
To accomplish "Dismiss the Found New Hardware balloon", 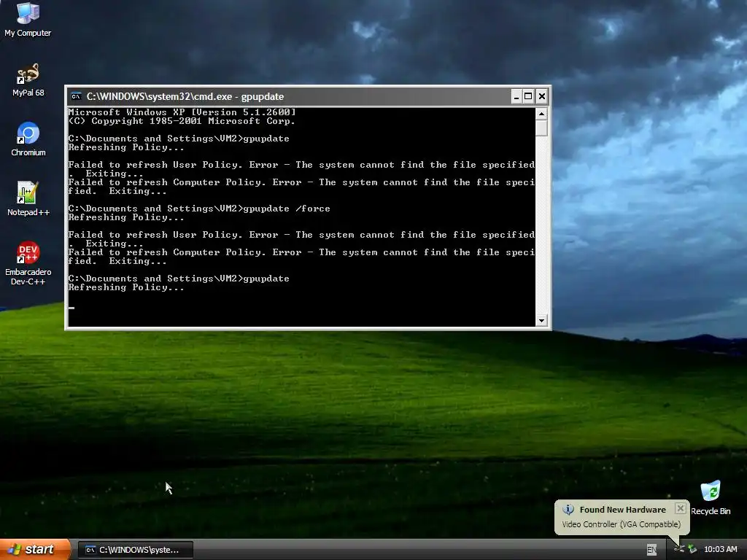I will (681, 508).
